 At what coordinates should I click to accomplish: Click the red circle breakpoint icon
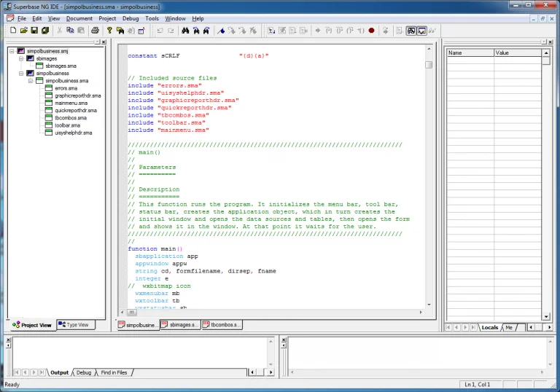371,31
